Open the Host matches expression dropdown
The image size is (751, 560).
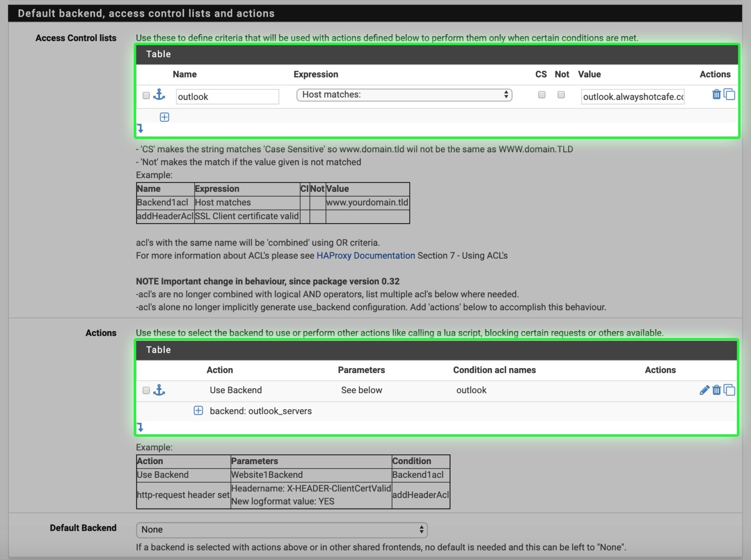coord(404,95)
